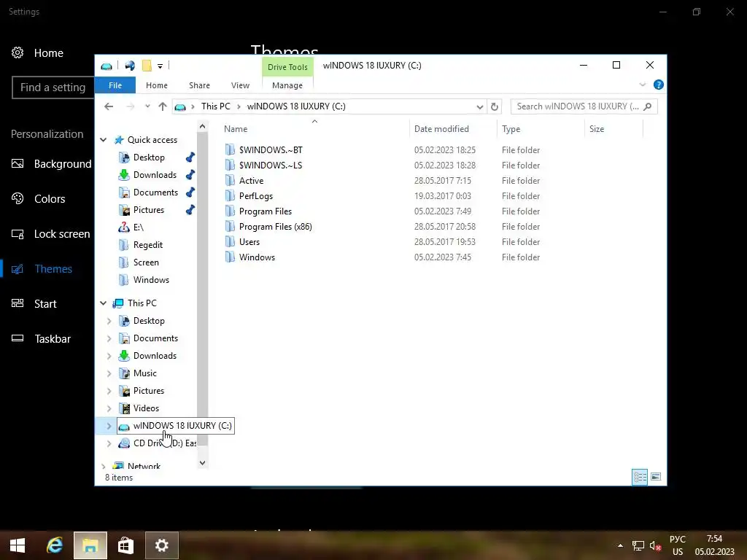Screen dimensions: 747x560
Task: Select CD Drive (D:) in navigation tree
Action: 164,443
